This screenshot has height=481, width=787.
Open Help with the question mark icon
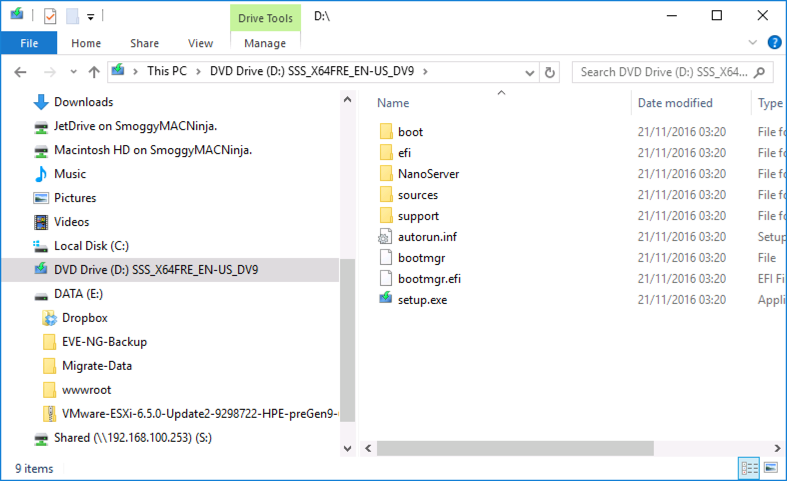tap(774, 42)
